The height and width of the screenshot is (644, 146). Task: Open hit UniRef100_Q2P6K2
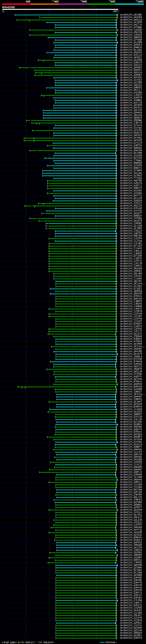click(x=131, y=623)
